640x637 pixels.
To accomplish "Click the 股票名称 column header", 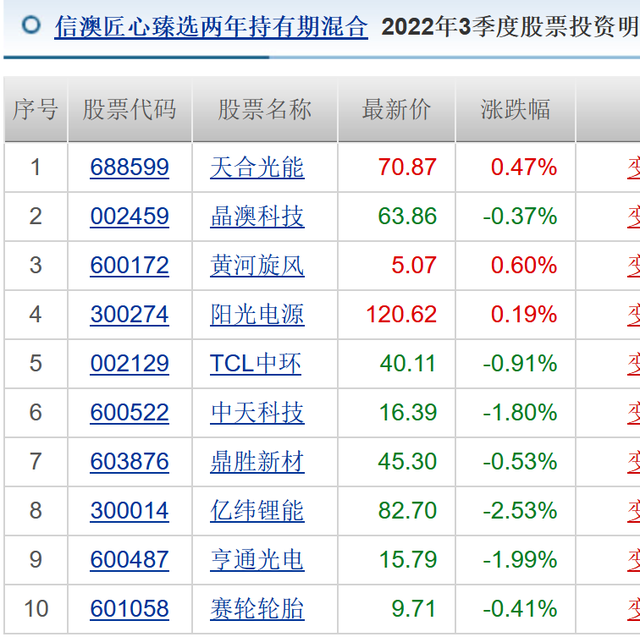I will pyautogui.click(x=265, y=109).
